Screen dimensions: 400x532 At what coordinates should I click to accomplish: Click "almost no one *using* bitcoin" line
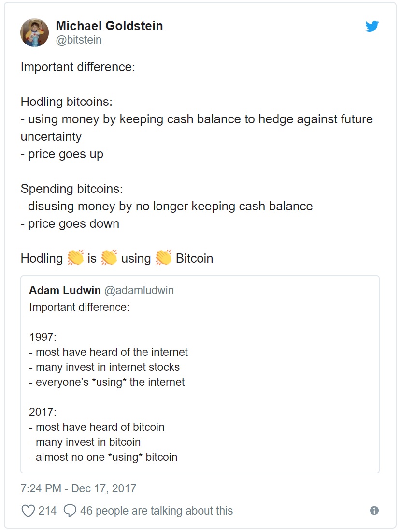[103, 457]
